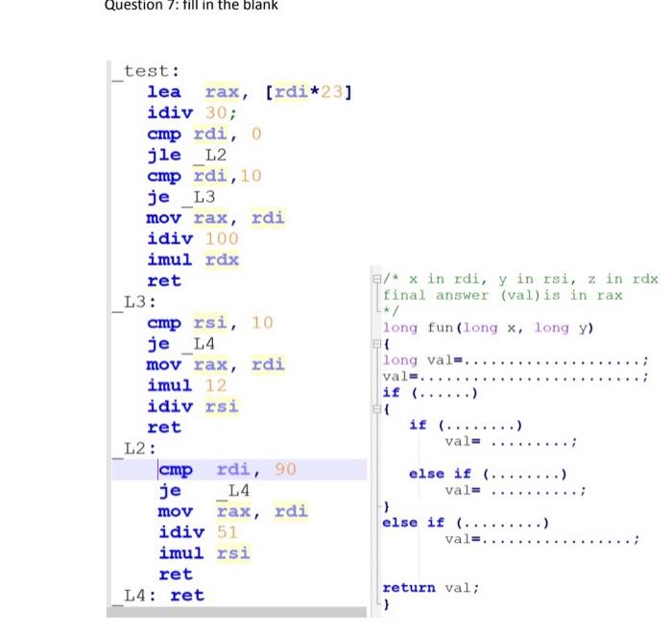Collapse the comment block fold marker
Image resolution: width=672 pixels, height=636 pixels.
click(376, 280)
